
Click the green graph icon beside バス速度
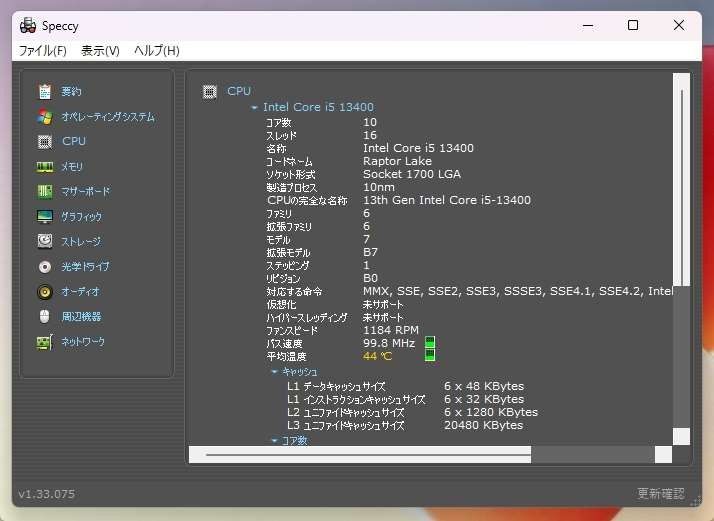[x=430, y=342]
